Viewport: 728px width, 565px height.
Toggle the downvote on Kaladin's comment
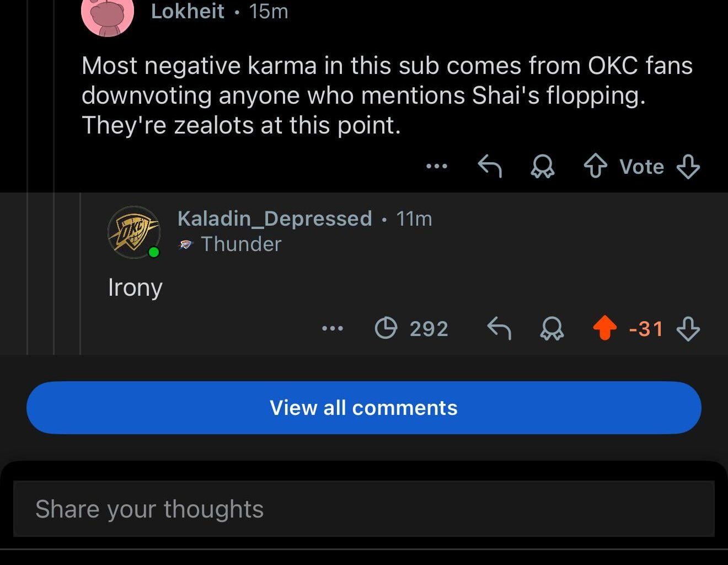(689, 329)
